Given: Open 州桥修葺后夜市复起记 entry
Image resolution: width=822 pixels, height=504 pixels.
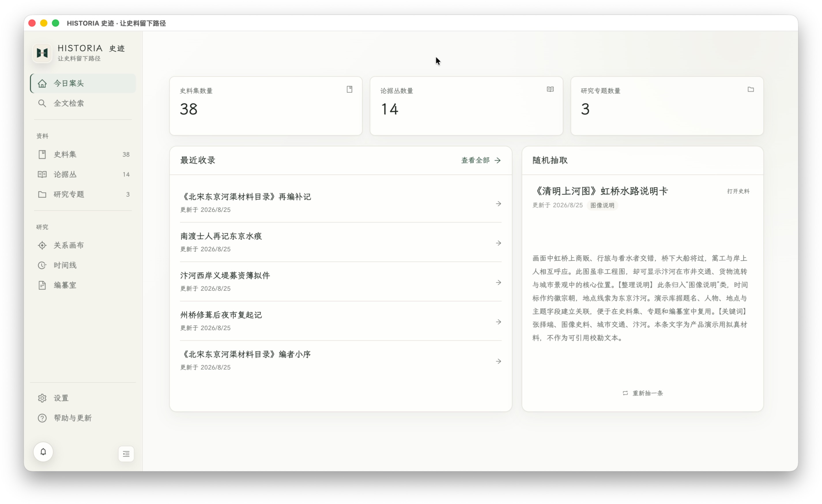Looking at the screenshot, I should click(x=341, y=321).
